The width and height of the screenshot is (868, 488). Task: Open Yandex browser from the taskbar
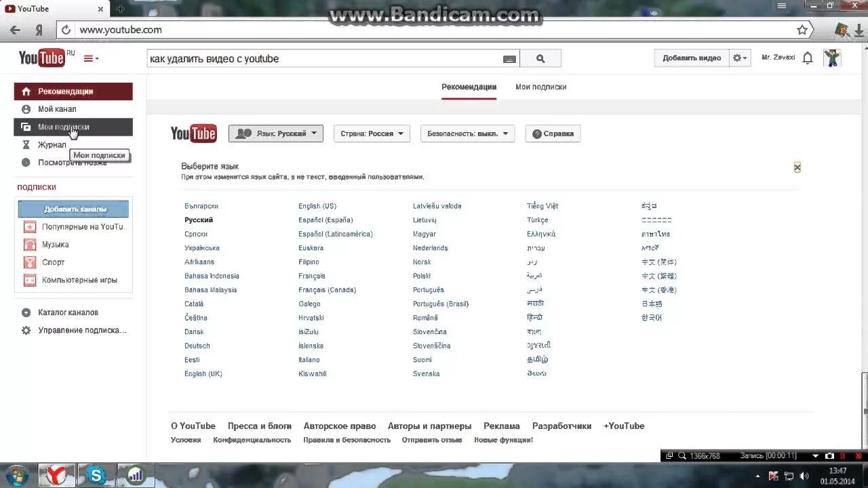57,475
